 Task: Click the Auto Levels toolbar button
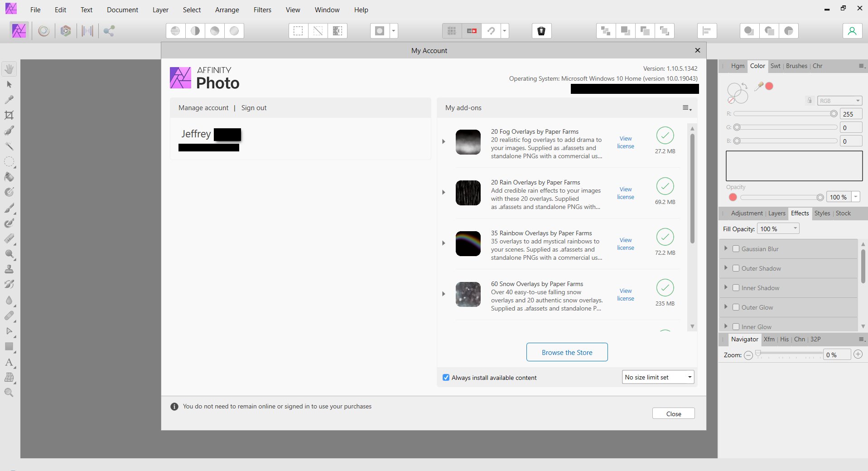pyautogui.click(x=175, y=31)
